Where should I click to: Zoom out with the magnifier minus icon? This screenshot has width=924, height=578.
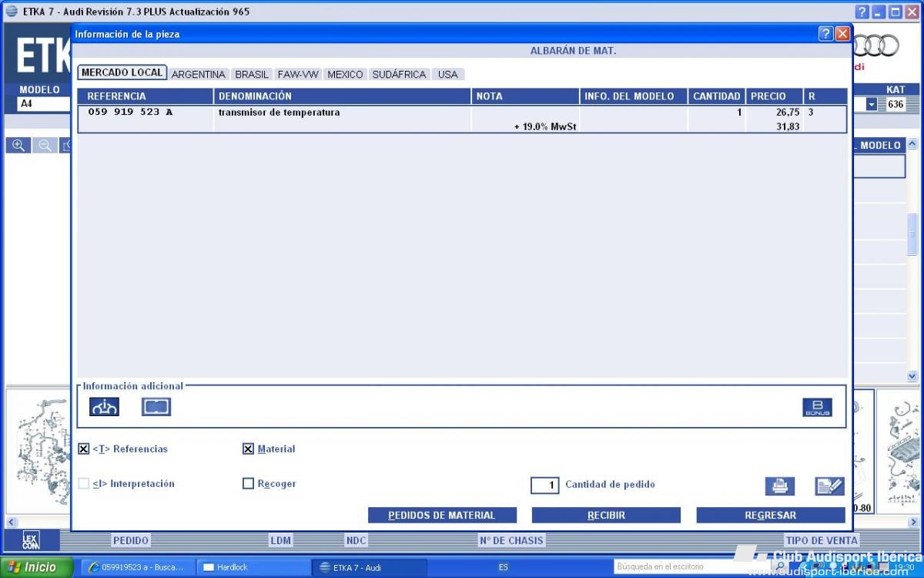[x=45, y=145]
